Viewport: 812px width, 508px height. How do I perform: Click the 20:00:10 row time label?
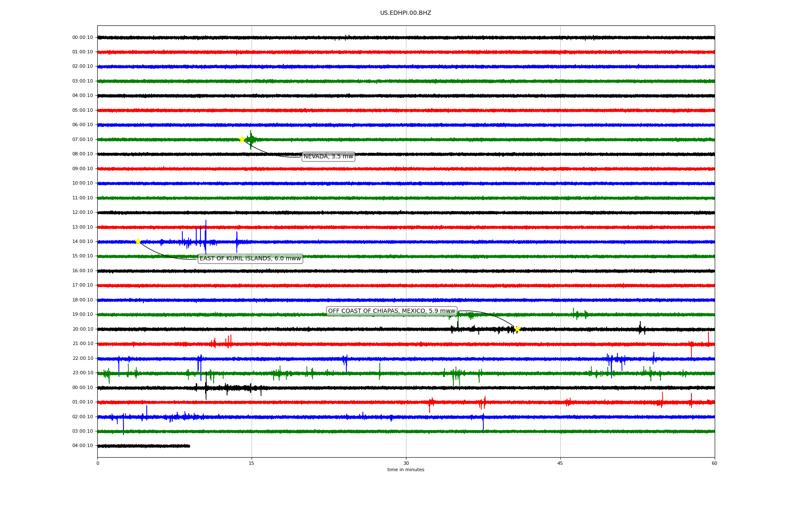(82, 329)
